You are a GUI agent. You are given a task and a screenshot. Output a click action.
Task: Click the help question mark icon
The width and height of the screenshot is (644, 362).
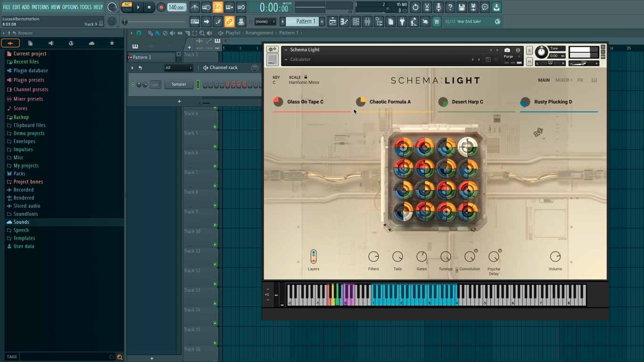450,7
